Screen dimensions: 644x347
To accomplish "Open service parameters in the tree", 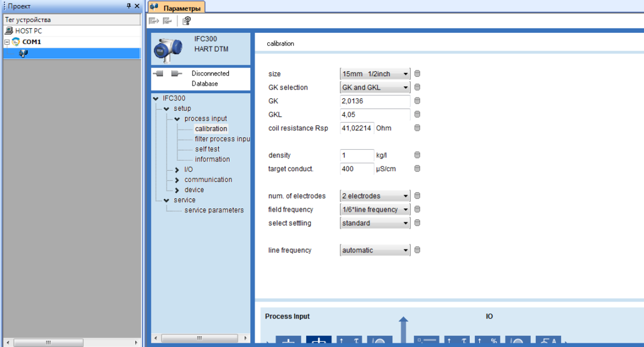I will point(214,210).
